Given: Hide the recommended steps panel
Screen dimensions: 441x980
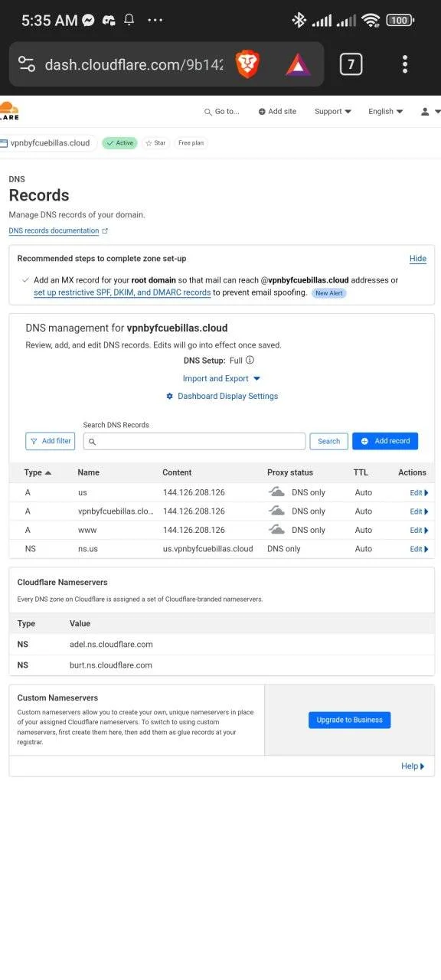Looking at the screenshot, I should (x=418, y=259).
